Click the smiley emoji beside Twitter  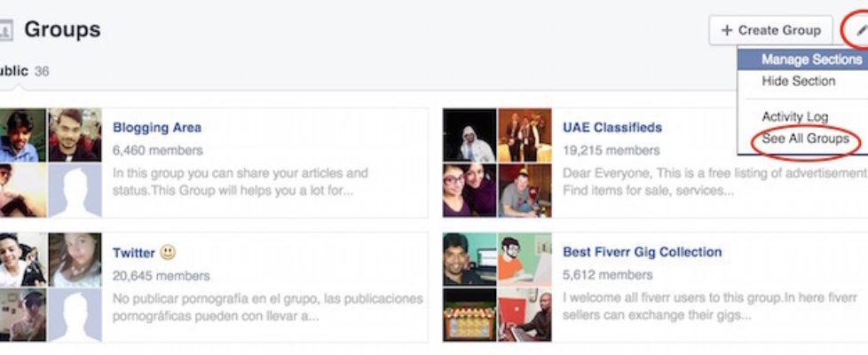(x=169, y=253)
